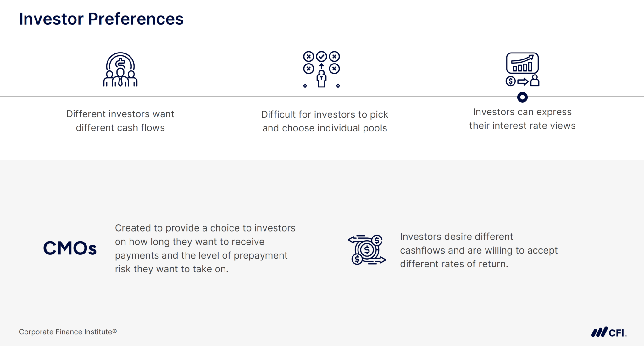The image size is (644, 346).
Task: Select the "Different investors want different cash flows" text
Action: click(x=120, y=121)
